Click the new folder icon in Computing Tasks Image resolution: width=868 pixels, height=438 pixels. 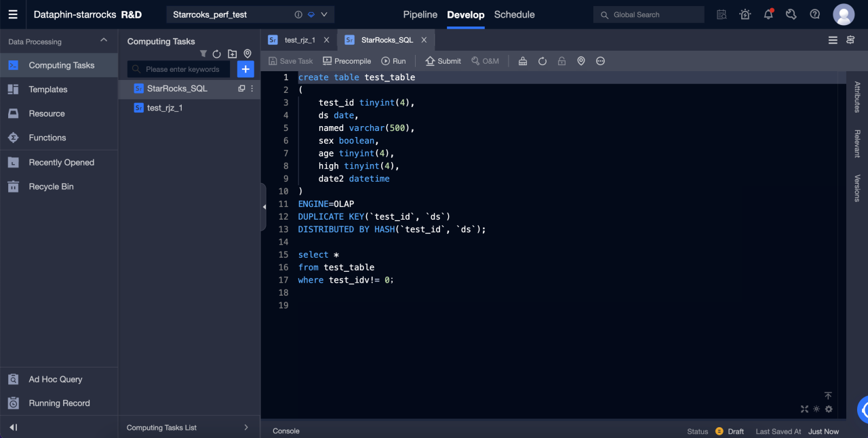tap(232, 54)
